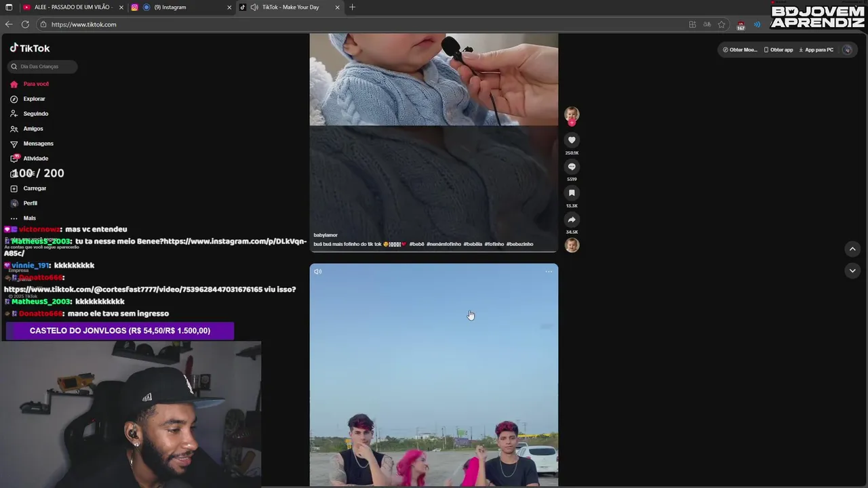Click the babylamor username in the caption
868x488 pixels.
[325, 235]
